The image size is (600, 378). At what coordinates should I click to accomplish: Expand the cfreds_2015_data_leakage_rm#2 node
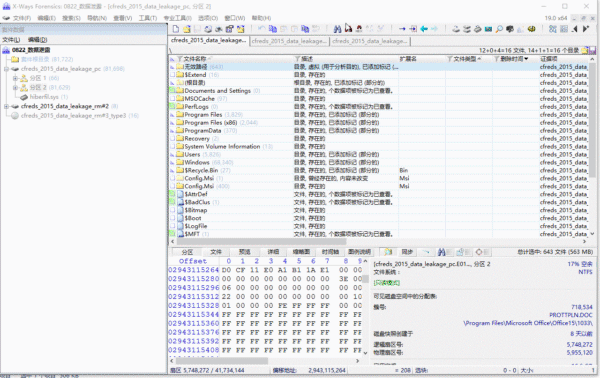pos(7,106)
